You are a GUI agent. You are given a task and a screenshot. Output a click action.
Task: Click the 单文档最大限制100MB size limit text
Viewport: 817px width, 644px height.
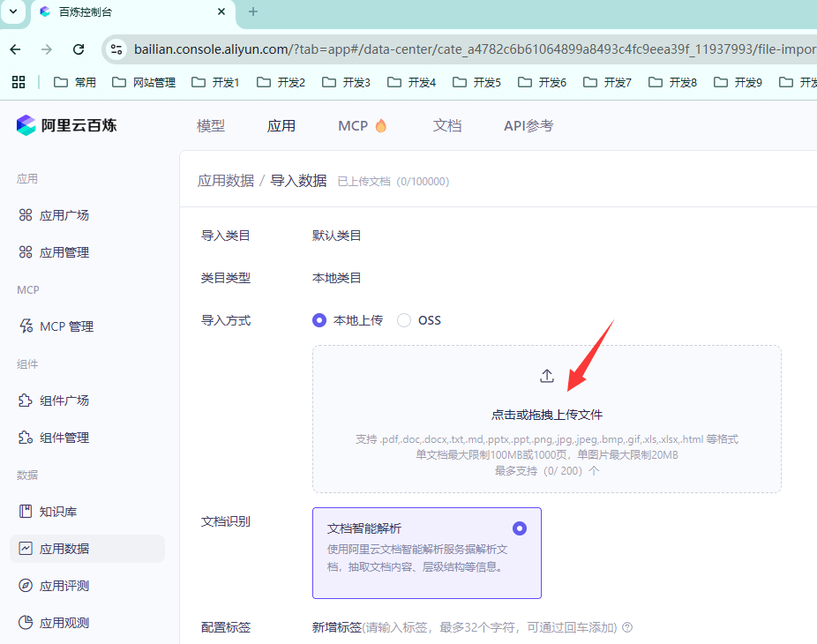coord(546,455)
